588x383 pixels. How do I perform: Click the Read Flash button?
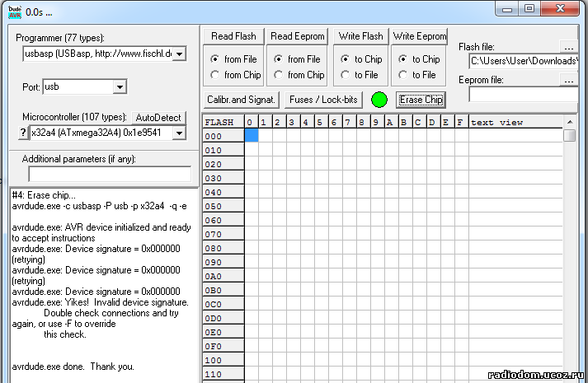(x=233, y=36)
